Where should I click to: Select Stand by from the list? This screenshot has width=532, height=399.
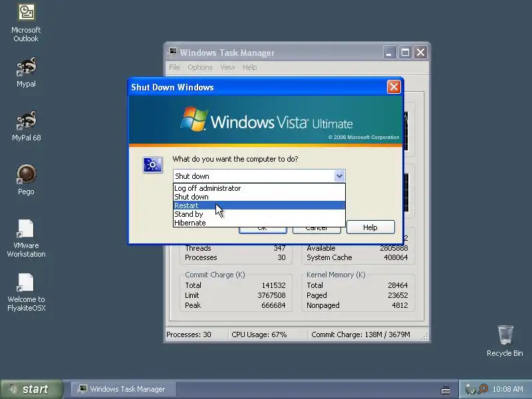coord(259,214)
